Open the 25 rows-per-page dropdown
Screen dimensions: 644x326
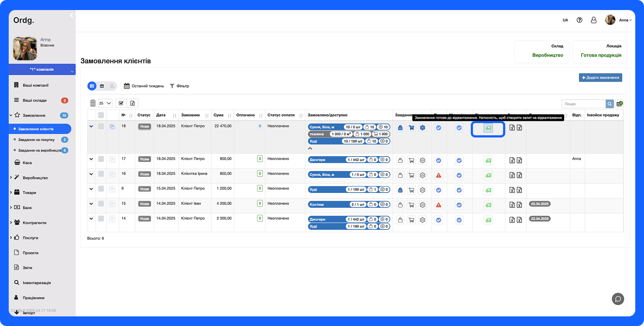105,103
